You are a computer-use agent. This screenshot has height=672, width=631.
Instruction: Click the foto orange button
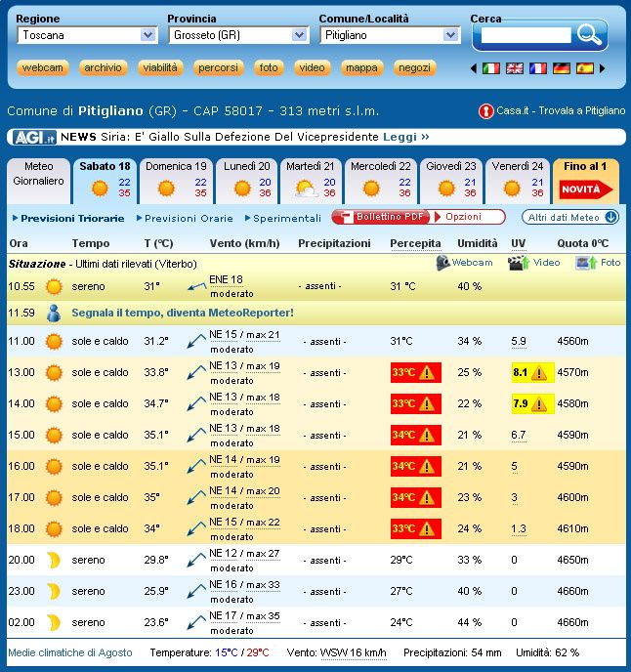(269, 67)
